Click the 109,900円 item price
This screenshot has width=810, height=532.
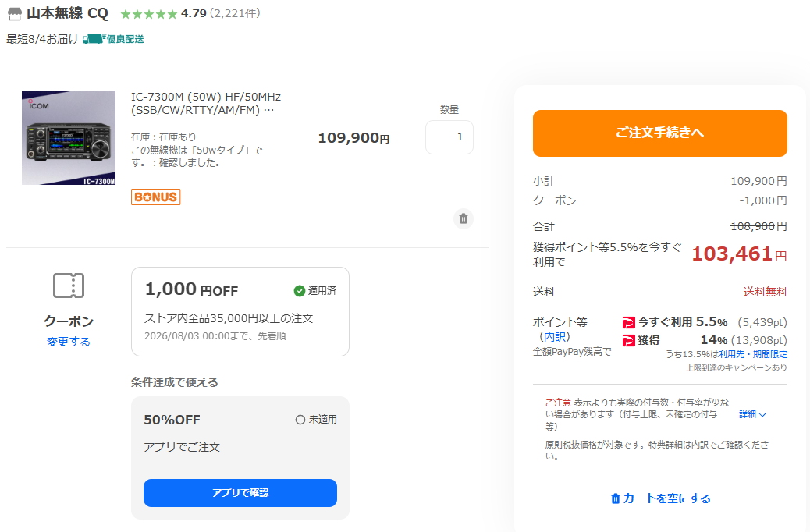353,138
